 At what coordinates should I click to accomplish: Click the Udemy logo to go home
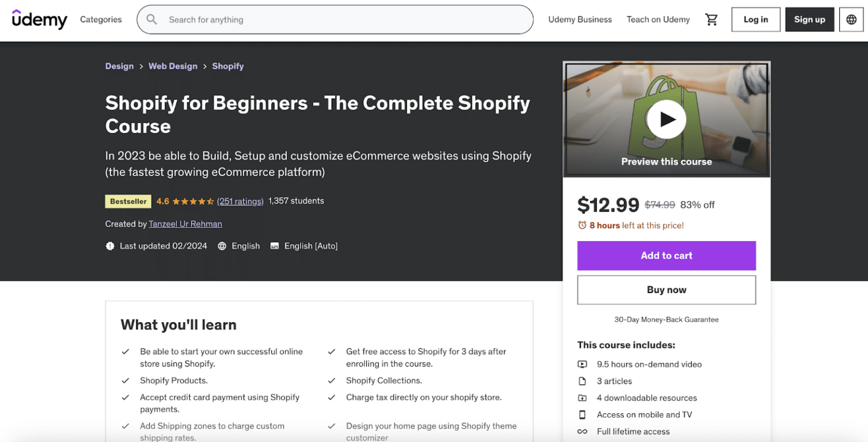(39, 19)
